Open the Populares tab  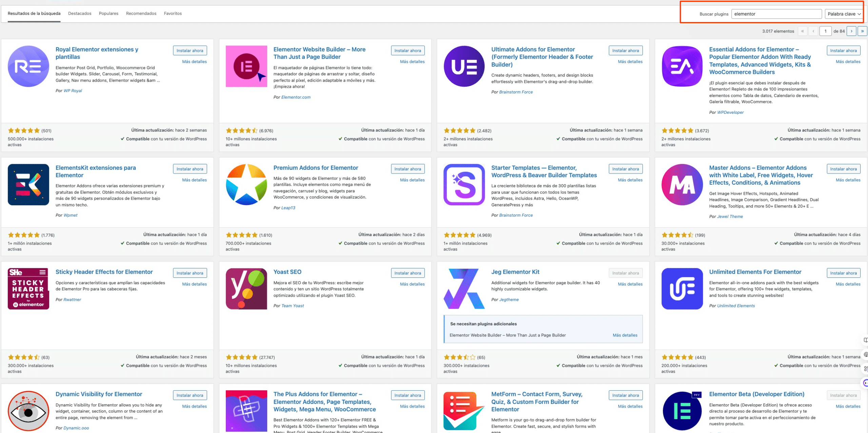click(108, 14)
